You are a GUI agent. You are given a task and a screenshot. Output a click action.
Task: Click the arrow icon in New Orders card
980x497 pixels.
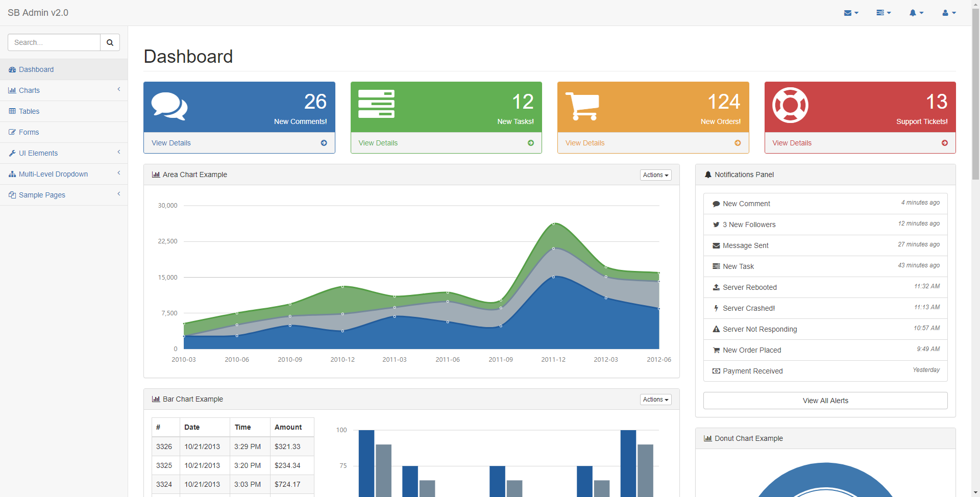(738, 143)
